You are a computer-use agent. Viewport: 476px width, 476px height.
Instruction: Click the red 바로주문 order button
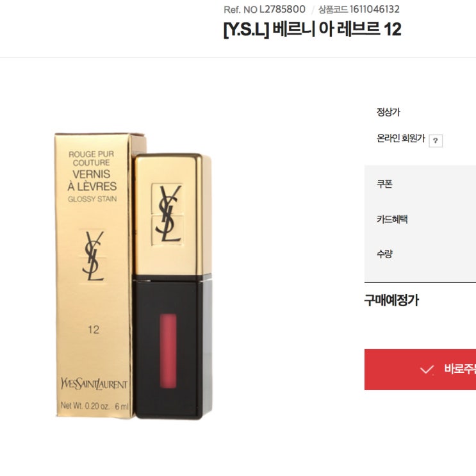[420, 370]
